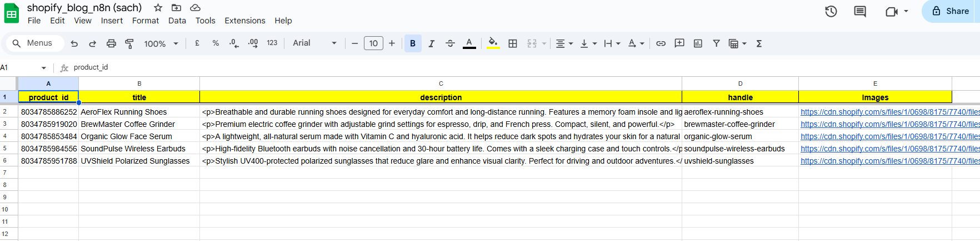This screenshot has width=980, height=241.
Task: Open the 100% zoom dropdown
Action: (161, 43)
